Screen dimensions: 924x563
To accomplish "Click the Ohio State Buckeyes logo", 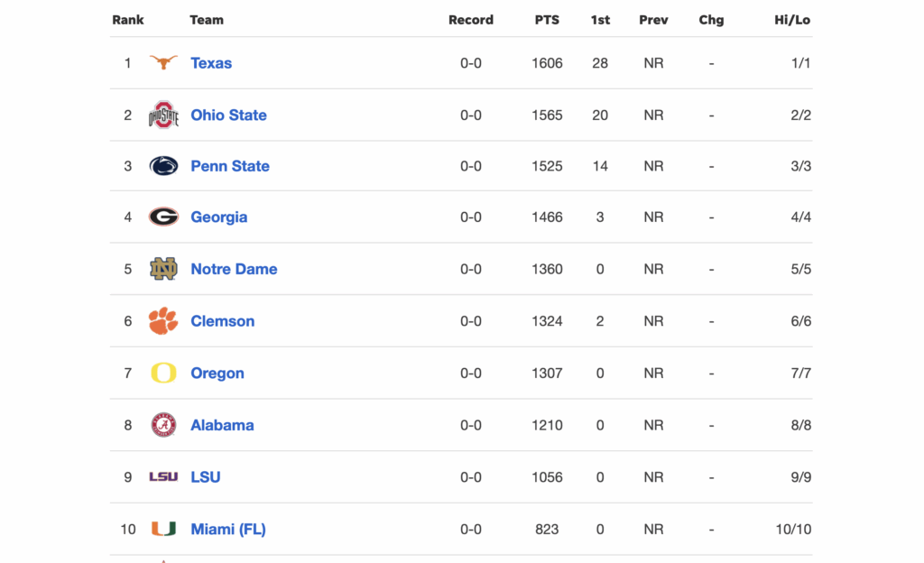I will click(x=163, y=115).
